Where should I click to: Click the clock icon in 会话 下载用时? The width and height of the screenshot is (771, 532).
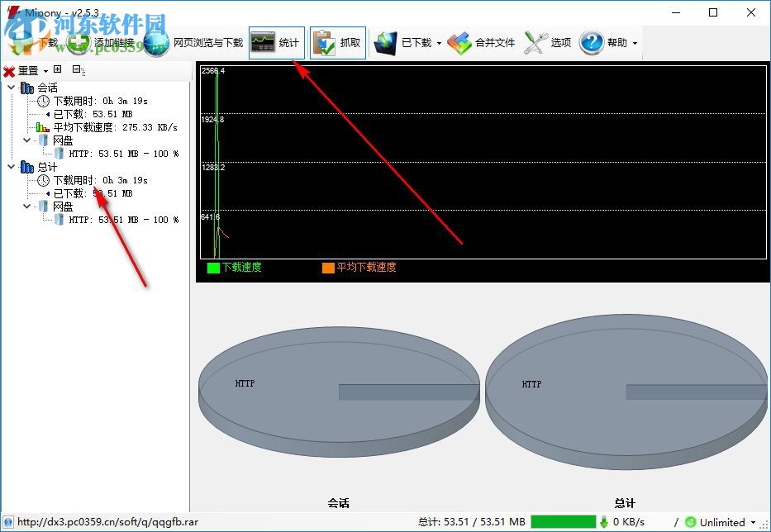tap(44, 101)
